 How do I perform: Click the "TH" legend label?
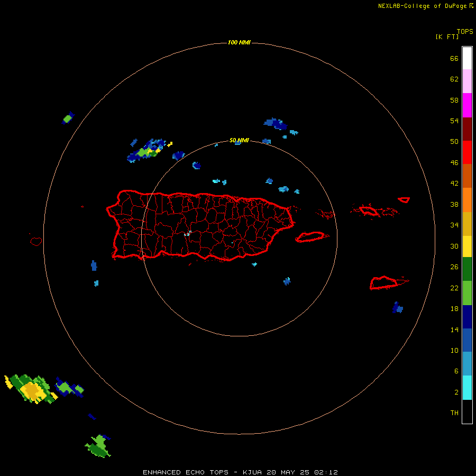(x=454, y=413)
